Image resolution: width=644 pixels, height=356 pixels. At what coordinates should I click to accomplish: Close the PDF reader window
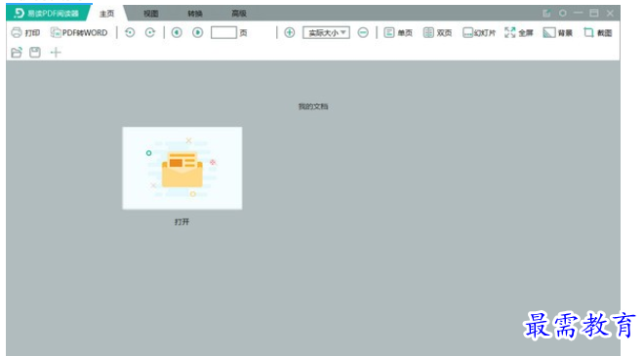(610, 13)
